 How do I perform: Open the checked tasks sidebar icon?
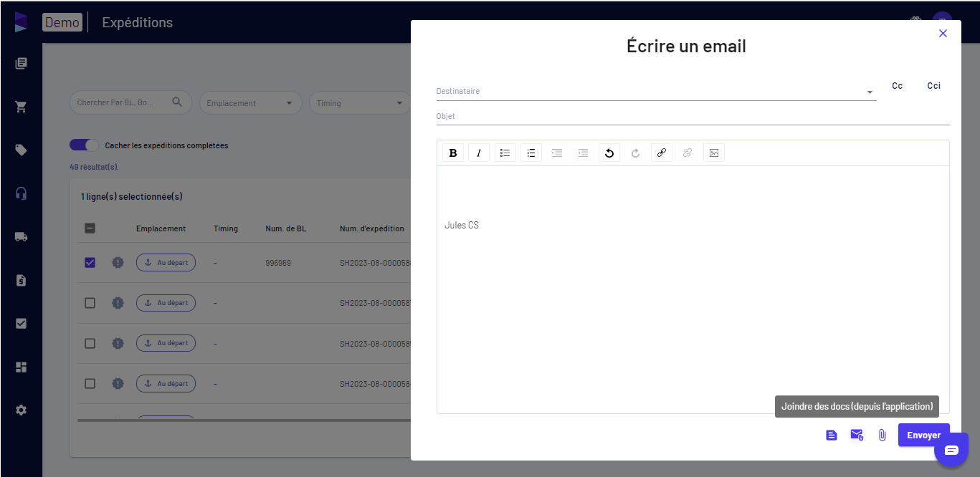coord(21,324)
